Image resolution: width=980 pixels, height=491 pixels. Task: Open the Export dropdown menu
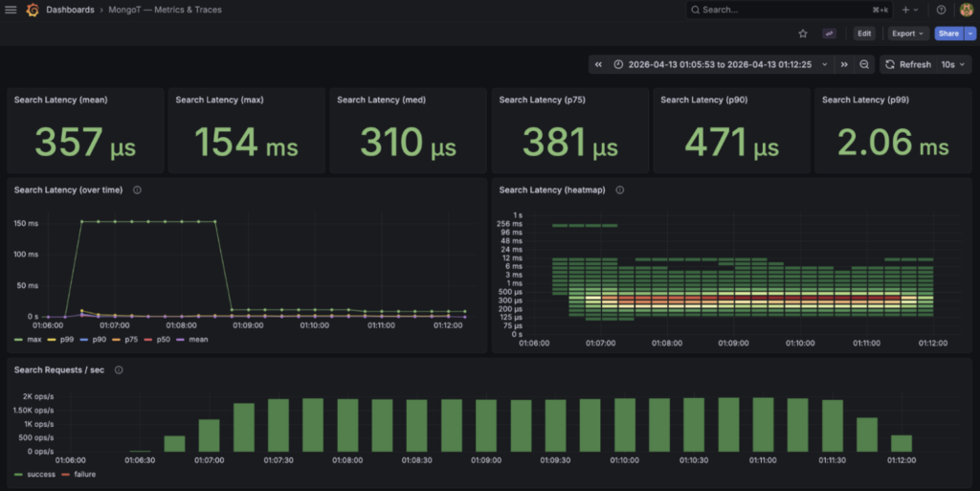coord(907,33)
